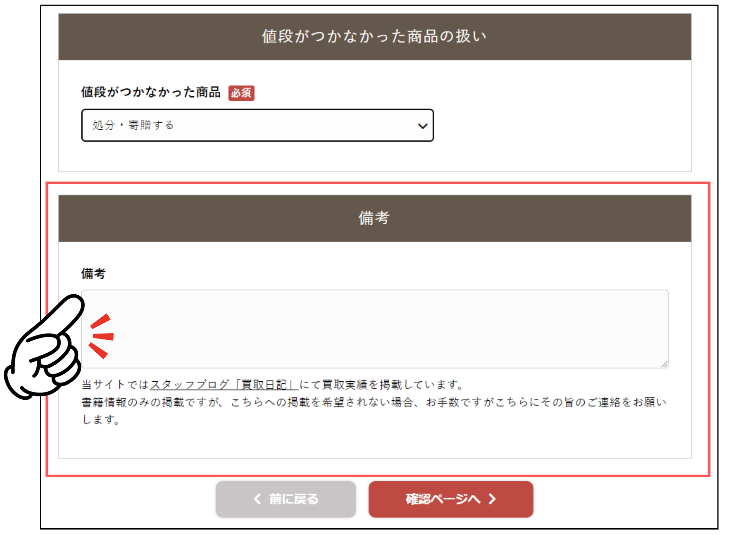Open the スタッフブログ「買取日記」 link
The image size is (756, 536).
coord(223,385)
